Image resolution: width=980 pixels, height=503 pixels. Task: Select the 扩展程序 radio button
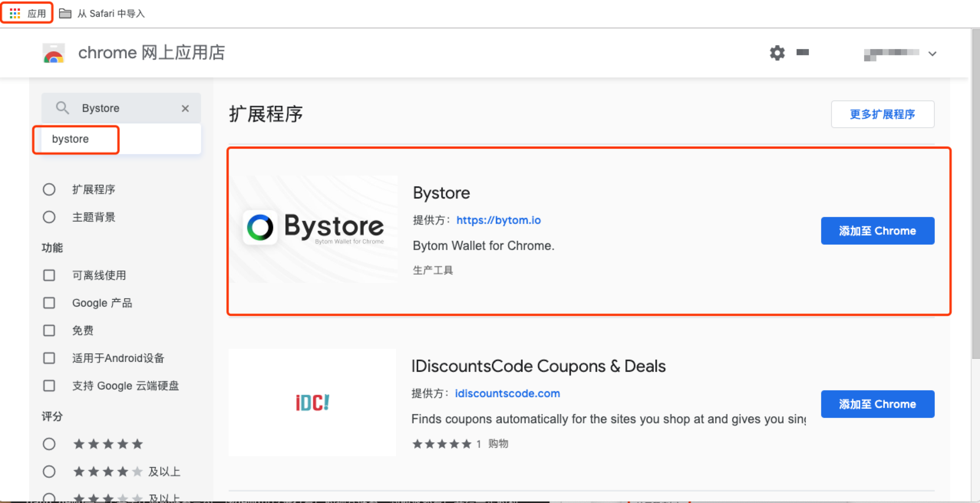tap(49, 189)
